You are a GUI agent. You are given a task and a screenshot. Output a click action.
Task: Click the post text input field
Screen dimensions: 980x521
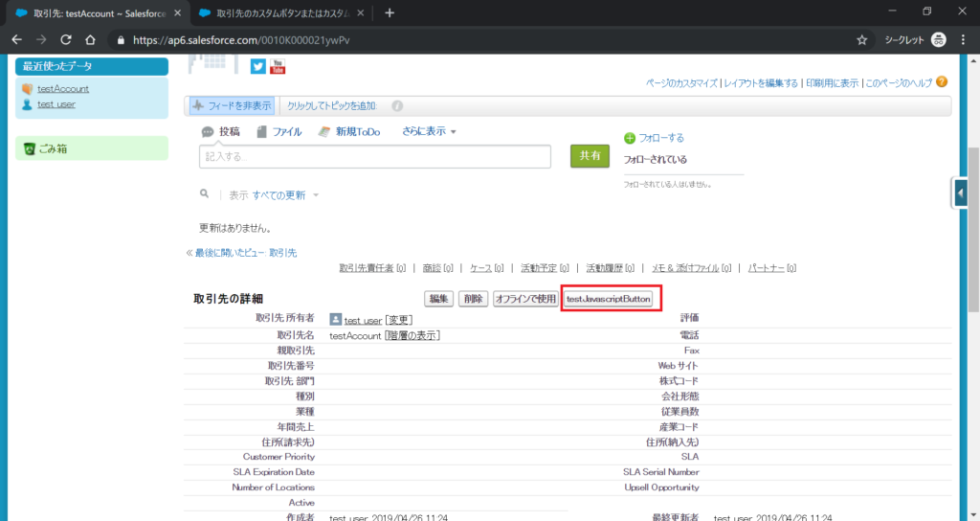[x=374, y=156]
